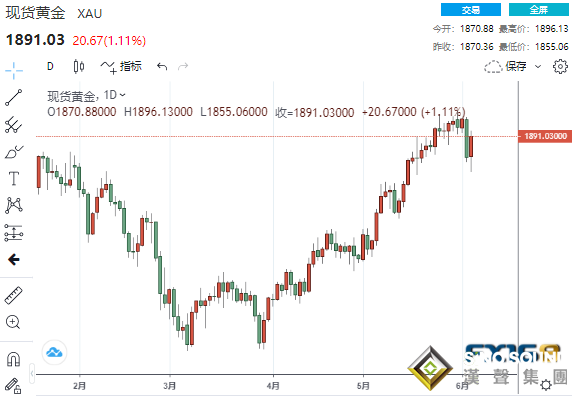Select the brush drawing tool
Viewport: 572px width, 396px height.
coord(13,152)
